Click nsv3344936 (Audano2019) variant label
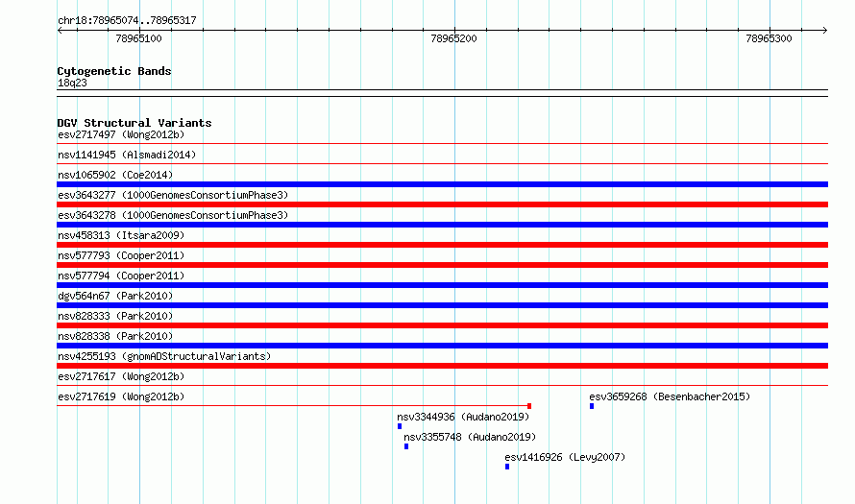Viewport: 855px width, 504px height. point(463,417)
